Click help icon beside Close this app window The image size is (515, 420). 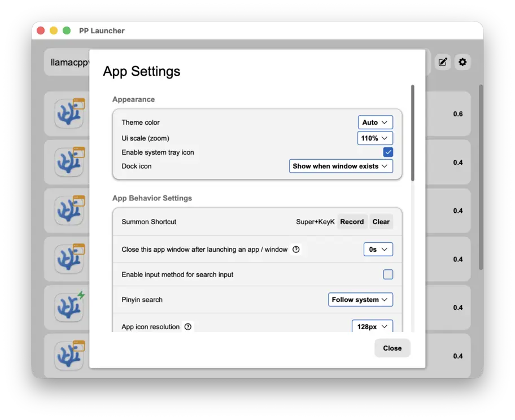pos(296,250)
